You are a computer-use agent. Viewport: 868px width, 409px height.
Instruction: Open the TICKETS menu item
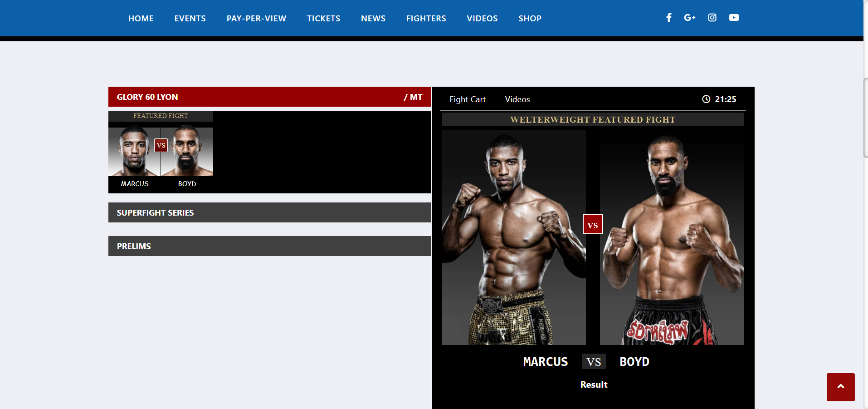click(x=323, y=19)
